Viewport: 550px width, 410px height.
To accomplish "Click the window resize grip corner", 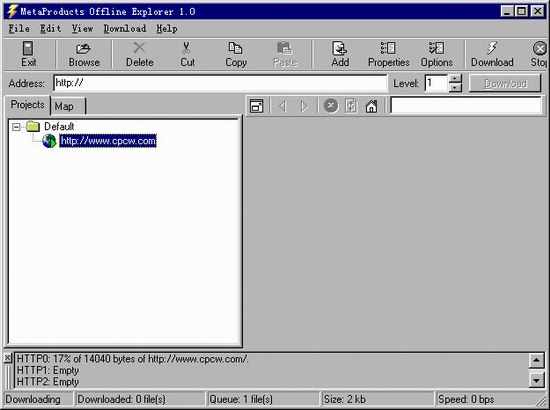I will coord(542,401).
